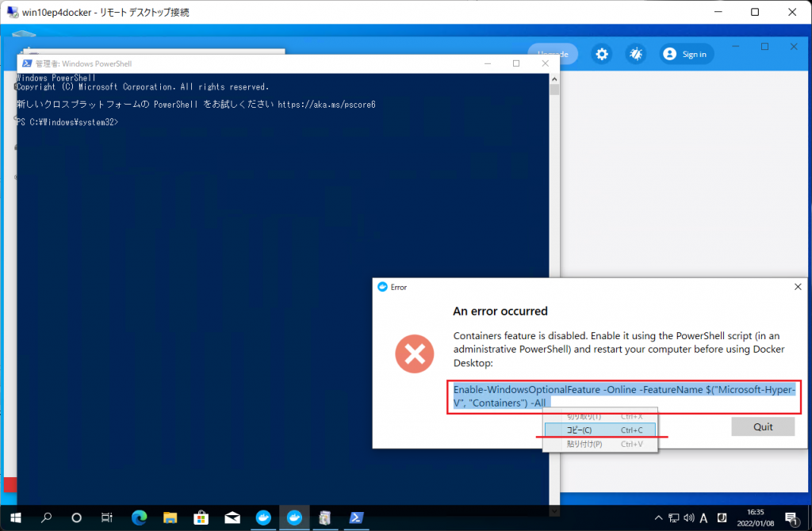Minimize the PowerShell window

tap(488, 63)
